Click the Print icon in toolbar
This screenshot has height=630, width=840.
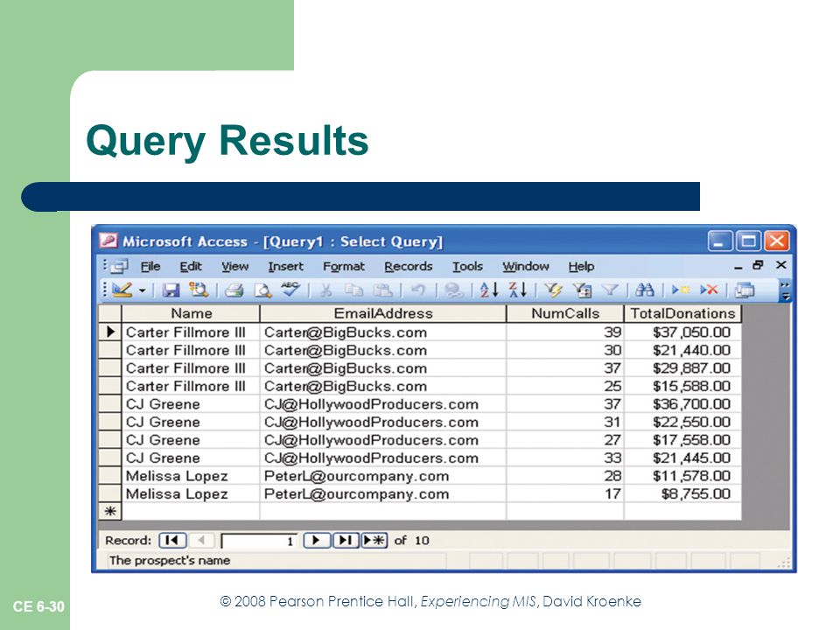pyautogui.click(x=234, y=290)
